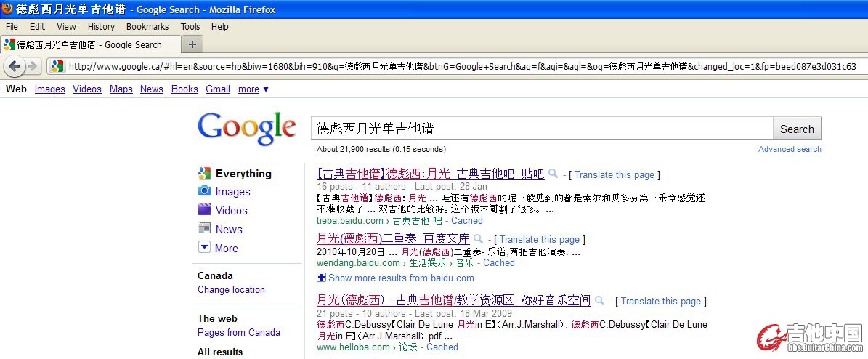Open the History menu

pyautogui.click(x=101, y=27)
